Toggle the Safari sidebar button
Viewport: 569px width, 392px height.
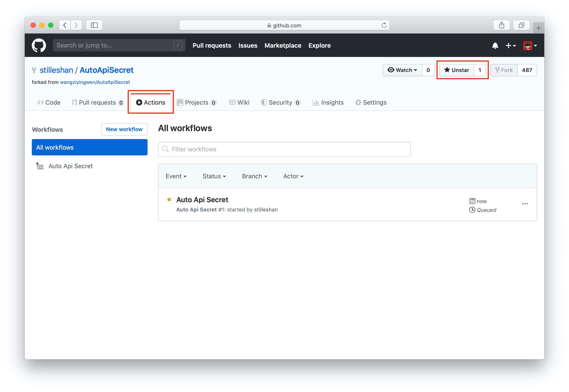point(94,25)
